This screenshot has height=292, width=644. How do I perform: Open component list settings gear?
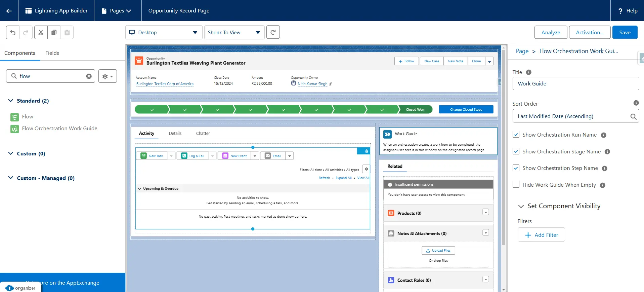click(108, 76)
